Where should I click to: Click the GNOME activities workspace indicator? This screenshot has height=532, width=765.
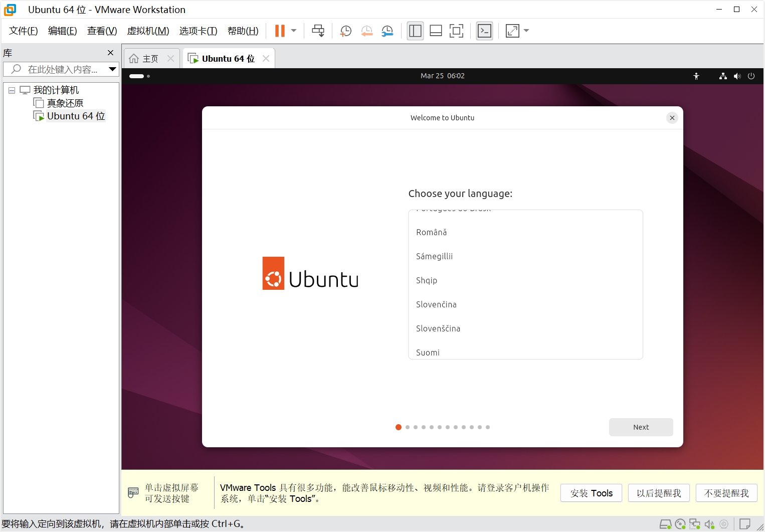pos(139,76)
